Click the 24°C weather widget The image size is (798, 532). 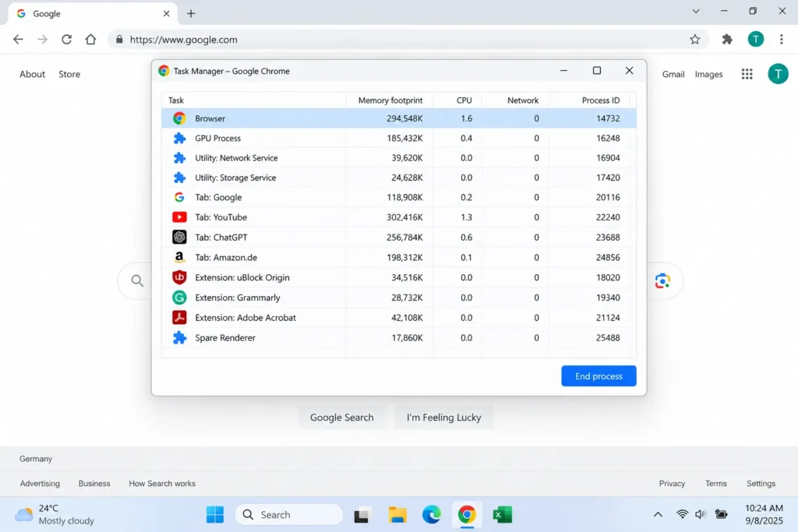pos(54,515)
